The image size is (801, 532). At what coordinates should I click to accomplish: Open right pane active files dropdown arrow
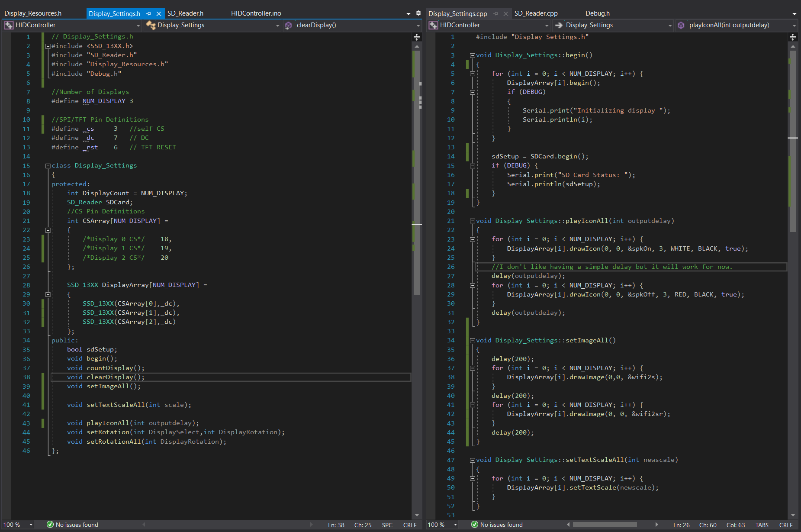tap(794, 14)
